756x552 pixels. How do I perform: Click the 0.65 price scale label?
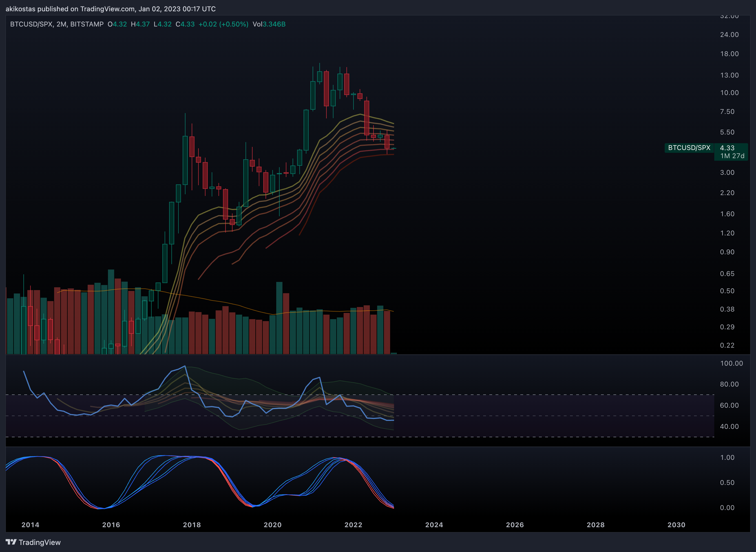coord(727,274)
